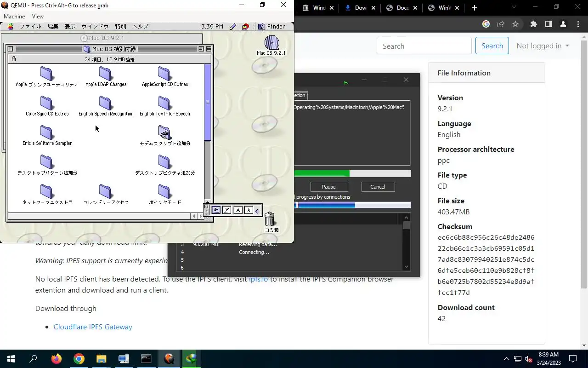Expand the Not logged in dropdown
Image resolution: width=588 pixels, height=368 pixels.
[x=543, y=46]
